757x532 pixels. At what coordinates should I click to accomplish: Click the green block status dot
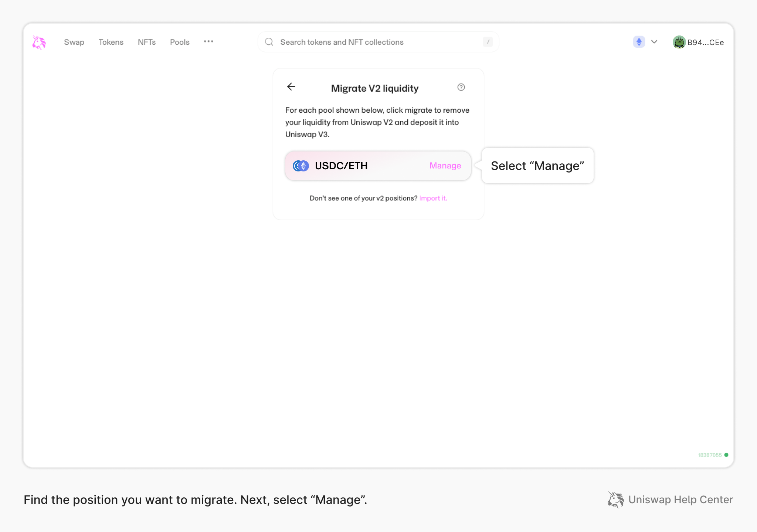pos(725,455)
